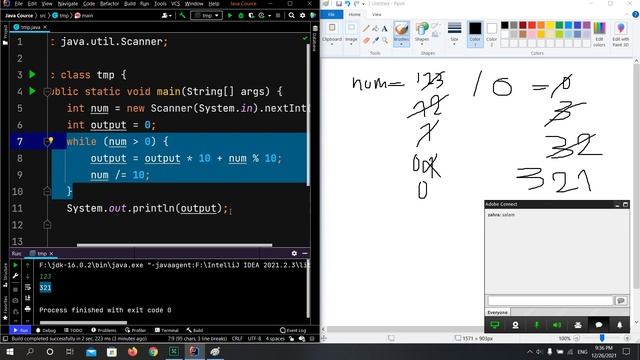Open Search Everywhere magnifier in IntelliJ
Viewport: 640px width, 360px height.
point(291,16)
